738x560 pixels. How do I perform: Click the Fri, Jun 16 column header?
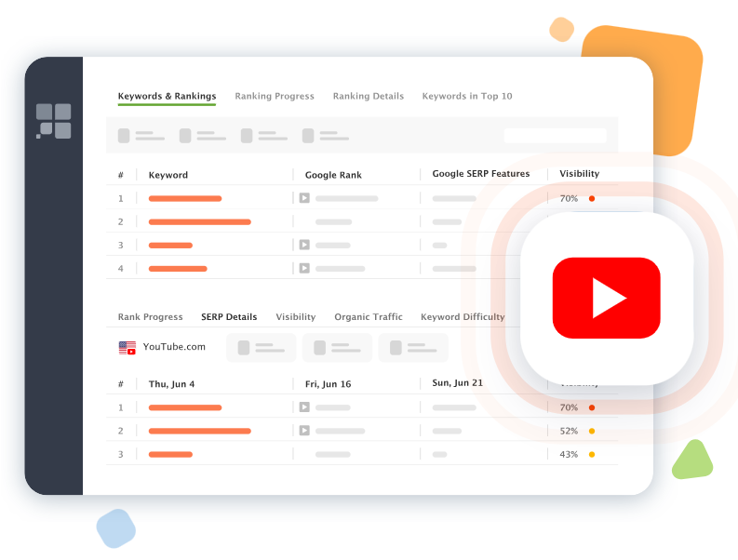pos(329,384)
